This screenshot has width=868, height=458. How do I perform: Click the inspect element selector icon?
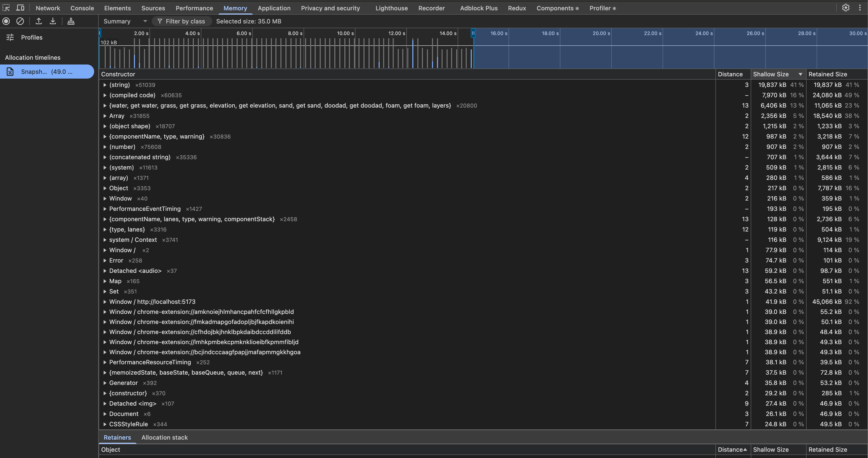pyautogui.click(x=6, y=8)
